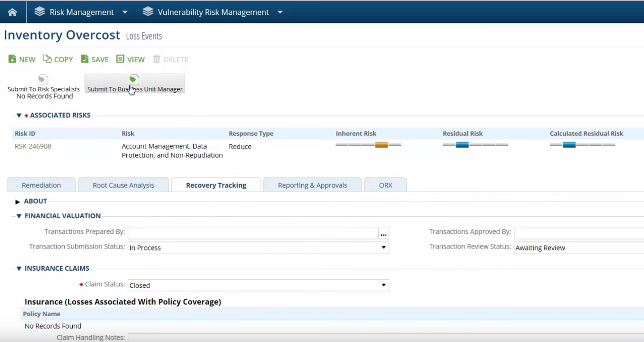Viewport: 644px width, 342px height.
Task: Collapse the ASSOCIATED RISKS section
Action: [19, 115]
